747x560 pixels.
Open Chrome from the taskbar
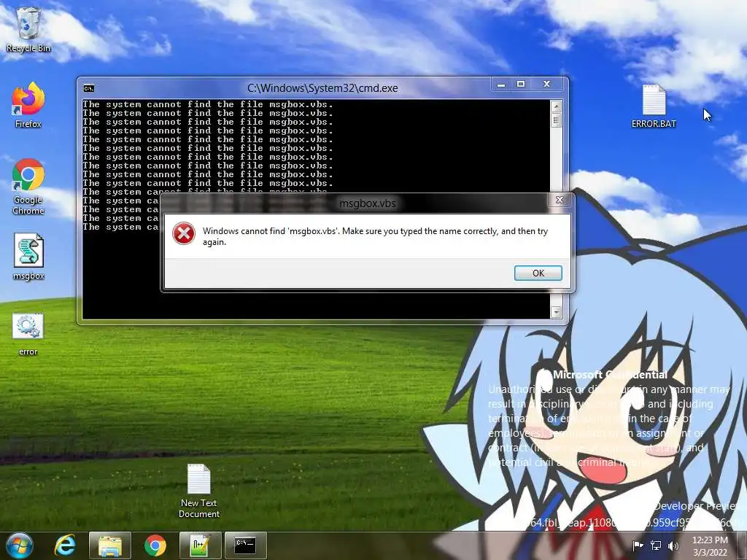coord(155,545)
